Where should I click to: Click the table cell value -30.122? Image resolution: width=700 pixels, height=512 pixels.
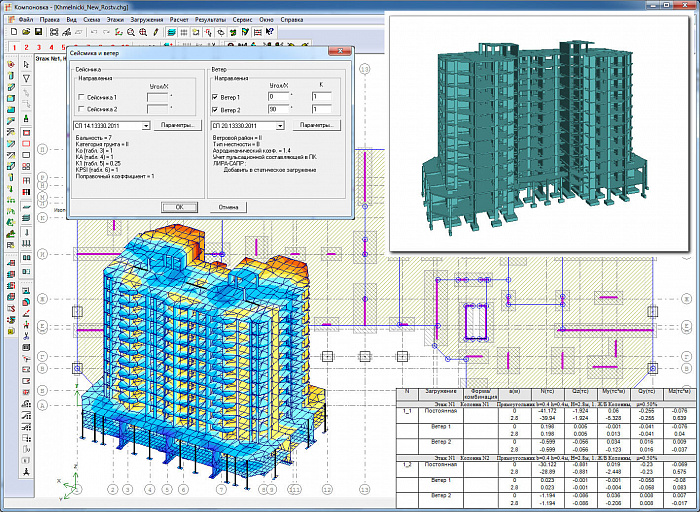click(546, 465)
